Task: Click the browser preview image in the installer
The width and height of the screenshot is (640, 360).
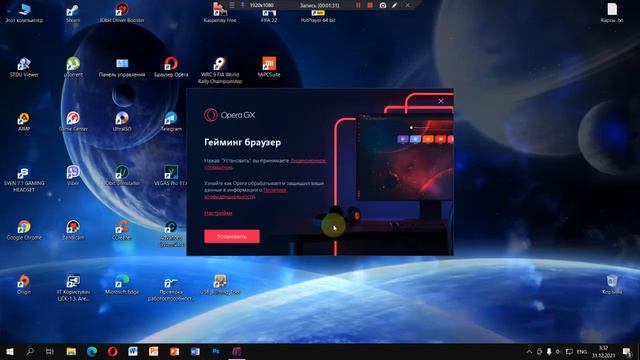Action: coord(405,157)
